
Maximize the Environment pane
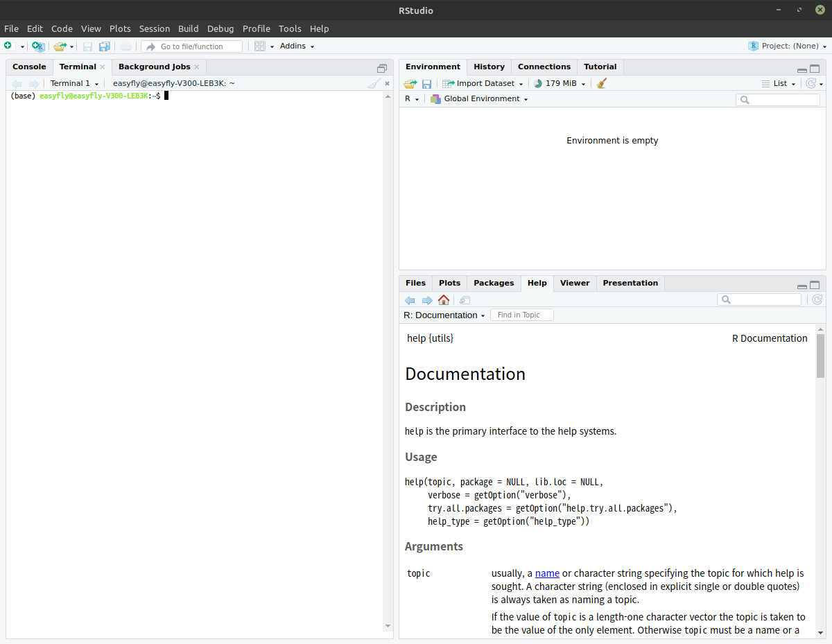[815, 69]
